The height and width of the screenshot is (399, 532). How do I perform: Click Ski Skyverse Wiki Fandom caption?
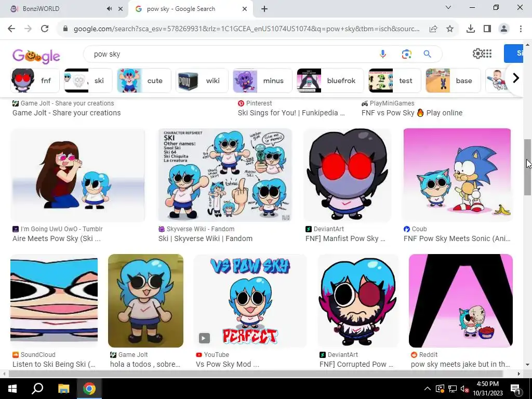(x=205, y=238)
